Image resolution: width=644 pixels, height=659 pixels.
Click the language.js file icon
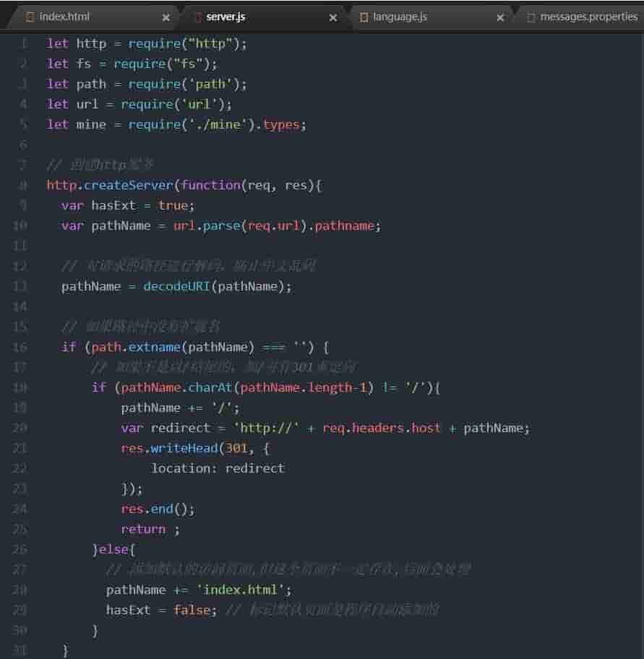(x=364, y=17)
